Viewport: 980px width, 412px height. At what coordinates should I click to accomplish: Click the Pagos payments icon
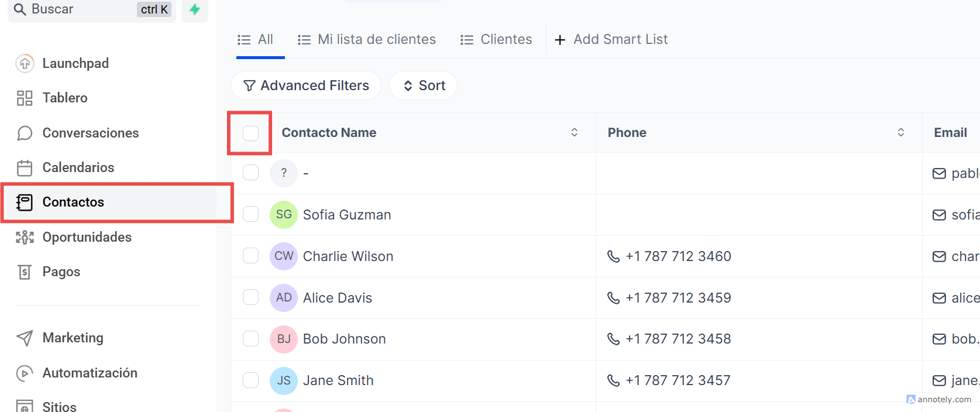[25, 272]
